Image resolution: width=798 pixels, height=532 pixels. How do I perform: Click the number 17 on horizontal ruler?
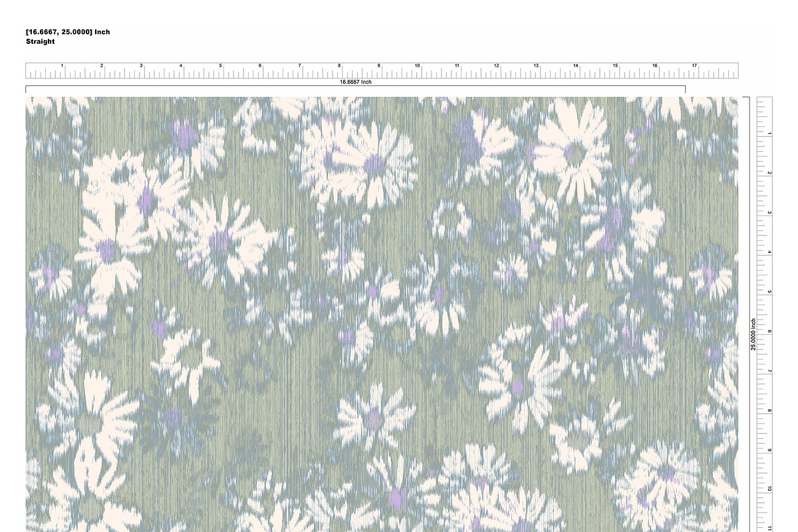pyautogui.click(x=694, y=66)
